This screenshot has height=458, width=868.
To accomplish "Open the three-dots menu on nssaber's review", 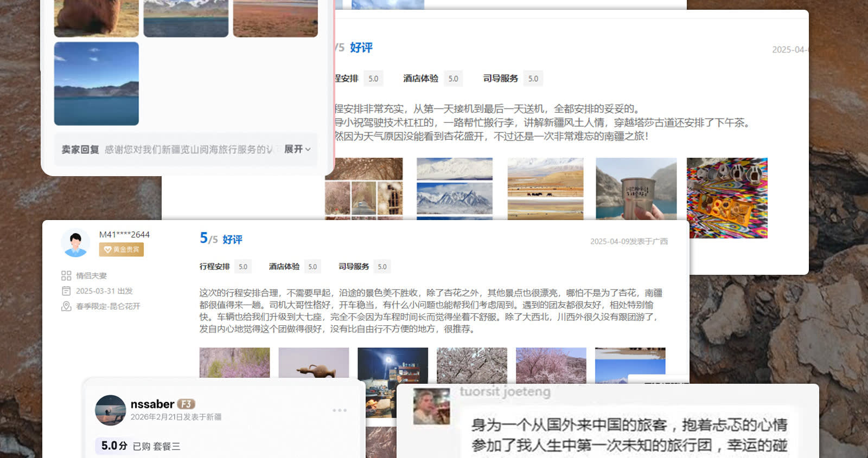I will pyautogui.click(x=340, y=410).
